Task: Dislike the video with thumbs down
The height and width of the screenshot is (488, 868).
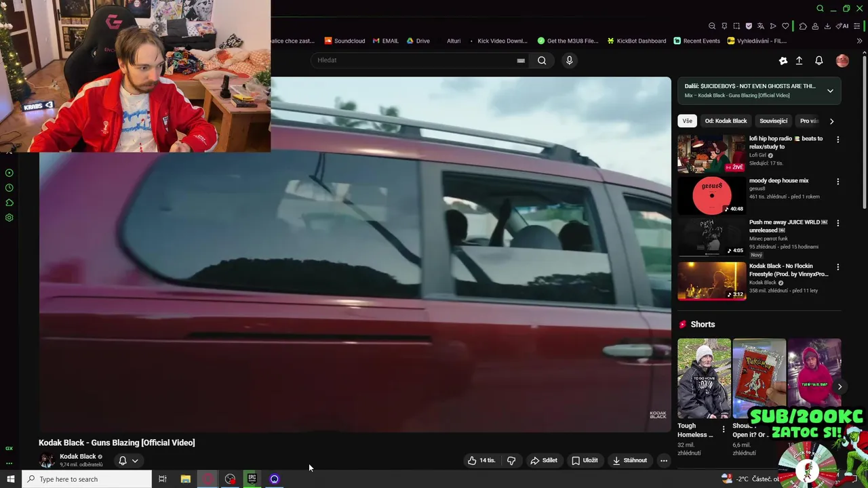Action: pos(511,460)
